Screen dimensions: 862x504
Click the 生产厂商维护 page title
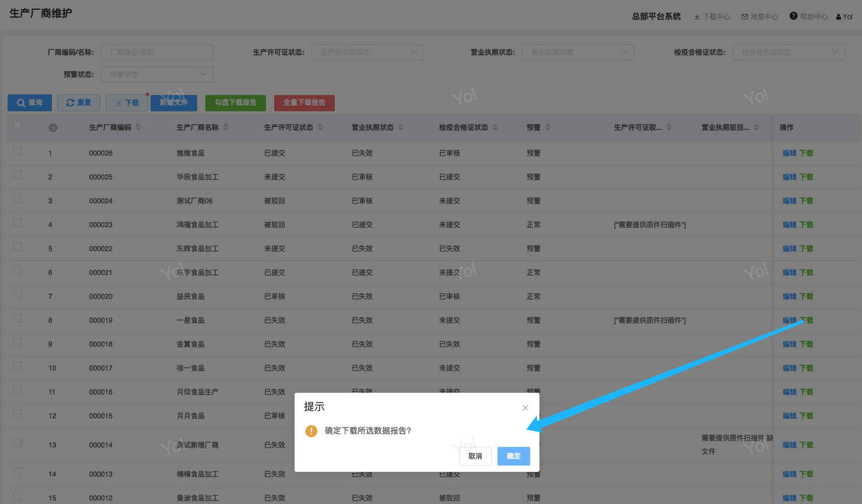coord(41,13)
